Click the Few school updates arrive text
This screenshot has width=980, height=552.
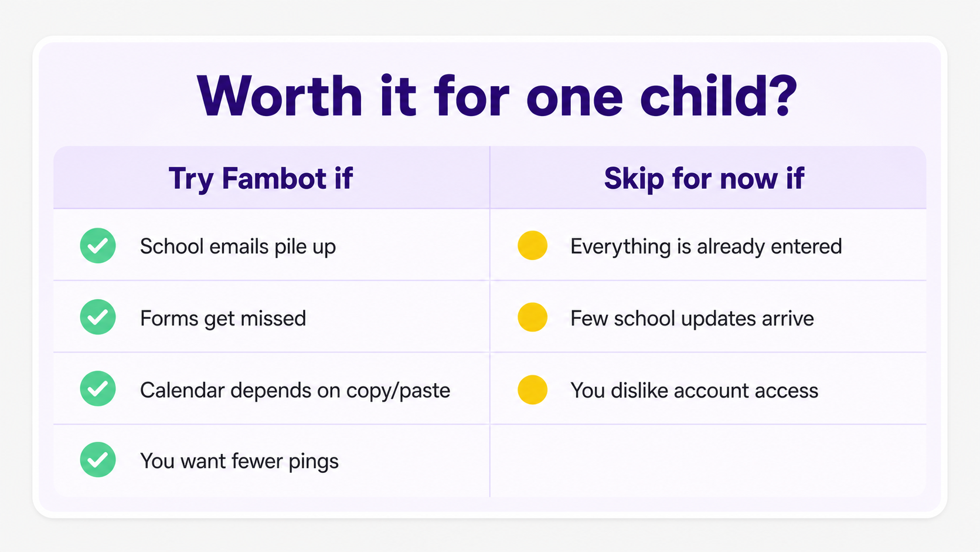tap(692, 319)
